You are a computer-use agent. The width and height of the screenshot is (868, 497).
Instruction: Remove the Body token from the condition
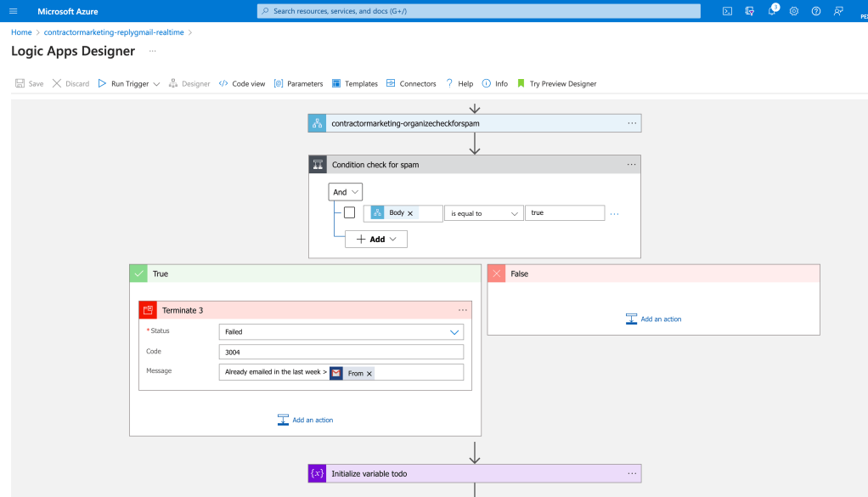[x=410, y=213]
